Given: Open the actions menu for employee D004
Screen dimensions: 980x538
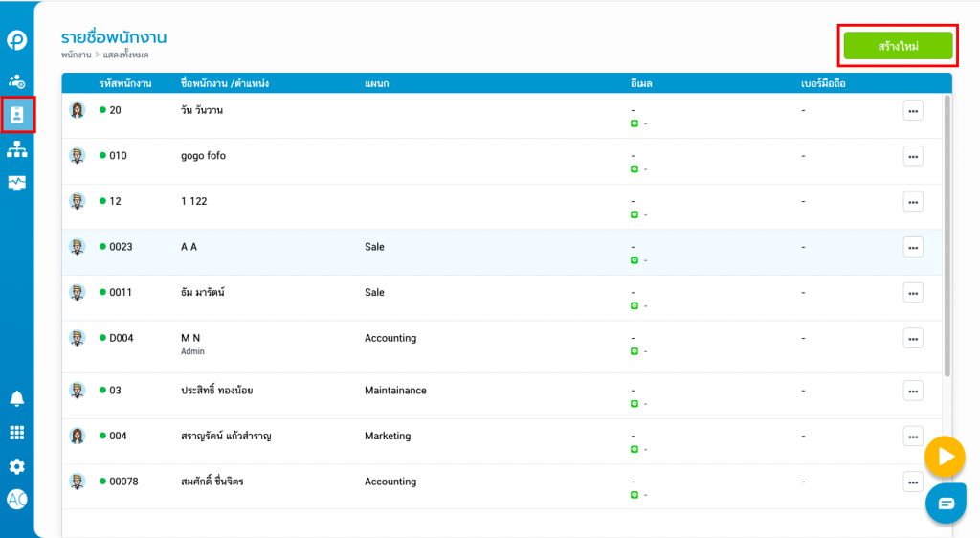Looking at the screenshot, I should (913, 338).
